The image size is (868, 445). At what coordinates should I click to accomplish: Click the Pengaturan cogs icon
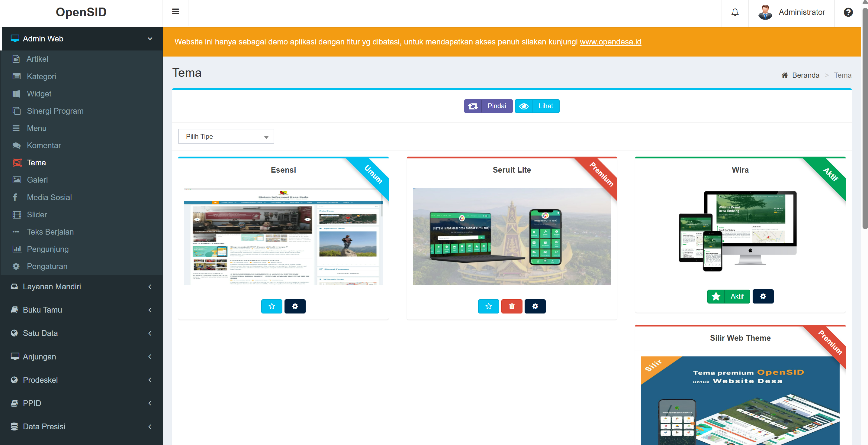coord(16,266)
